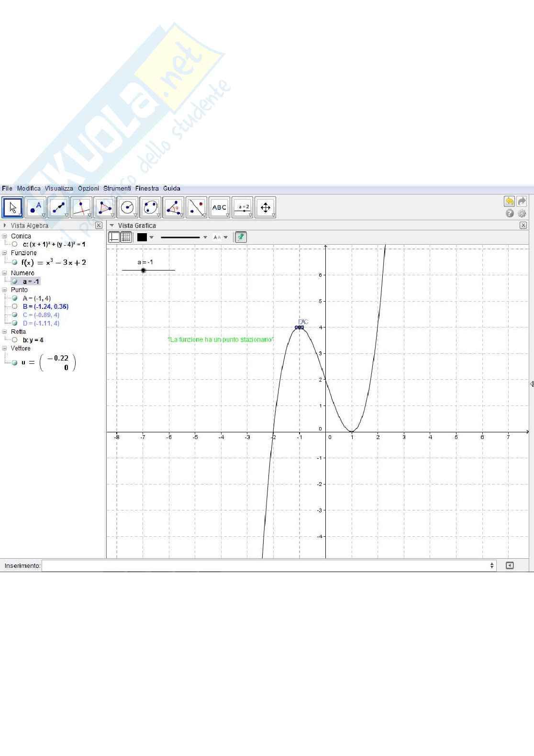Screen dimensions: 534x756
Task: Click the Inserimento input field
Action: [266, 565]
